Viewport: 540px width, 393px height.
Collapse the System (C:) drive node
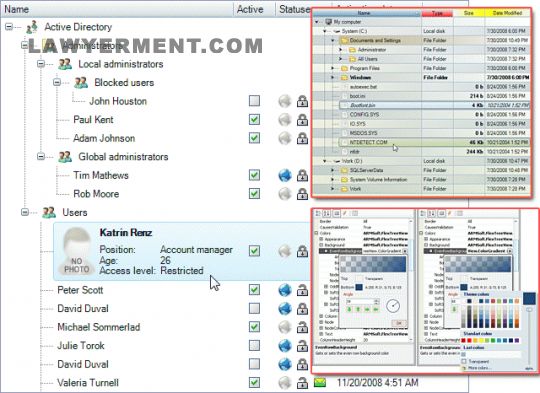coord(325,31)
